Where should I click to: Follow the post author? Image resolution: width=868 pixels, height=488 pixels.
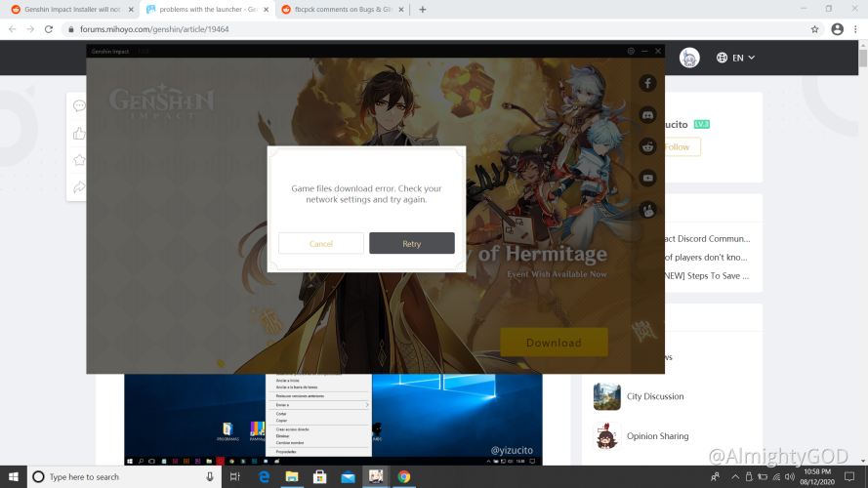click(x=682, y=147)
